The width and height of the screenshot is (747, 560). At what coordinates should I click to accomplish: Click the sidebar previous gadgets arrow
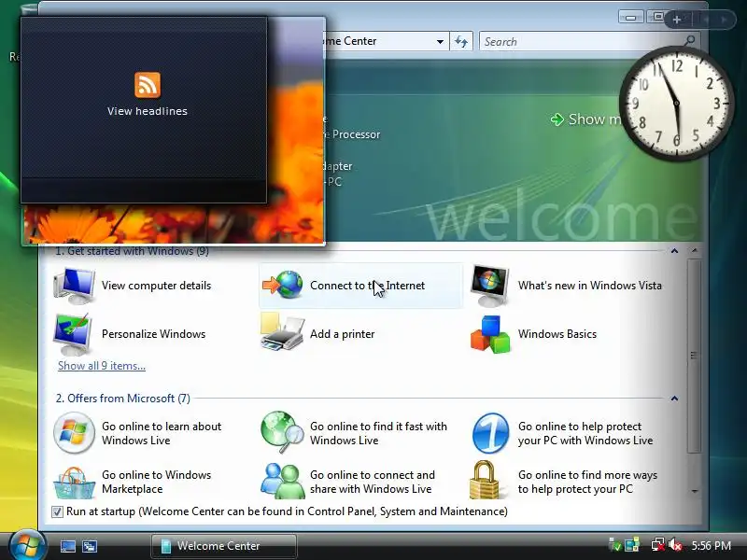(x=706, y=20)
